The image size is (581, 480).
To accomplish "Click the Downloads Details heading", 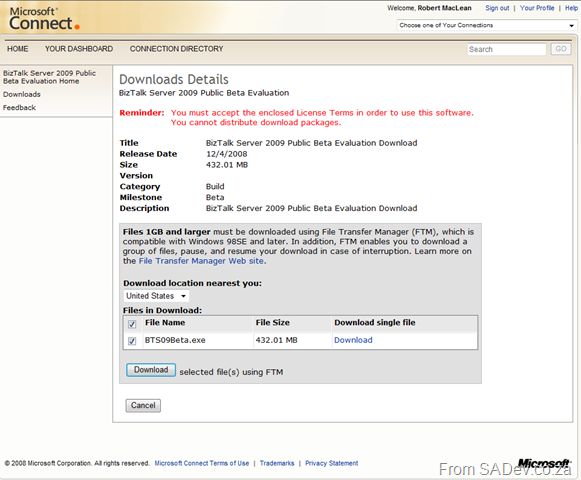I will click(x=174, y=80).
